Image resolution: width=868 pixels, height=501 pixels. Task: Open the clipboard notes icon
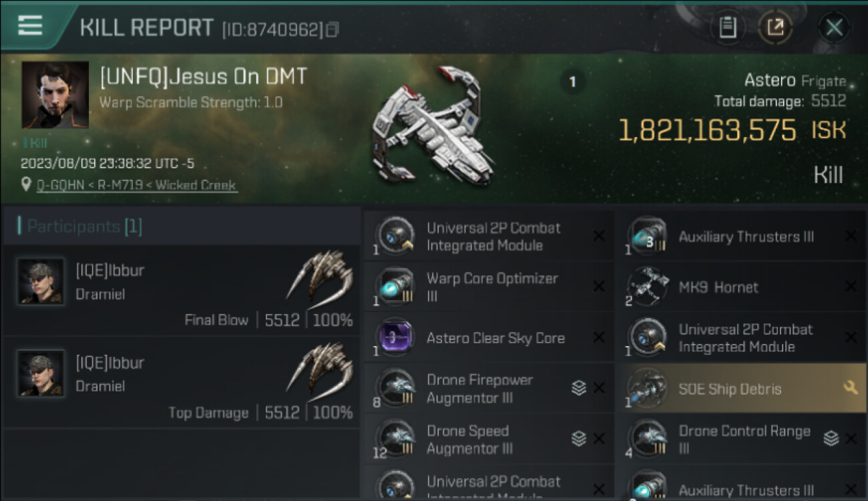click(728, 27)
